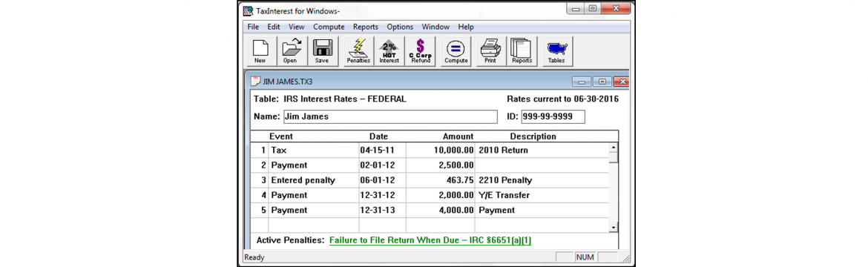The height and width of the screenshot is (267, 868).
Task: Maximize the JIM JAMES.TX3 document window
Action: (x=602, y=82)
